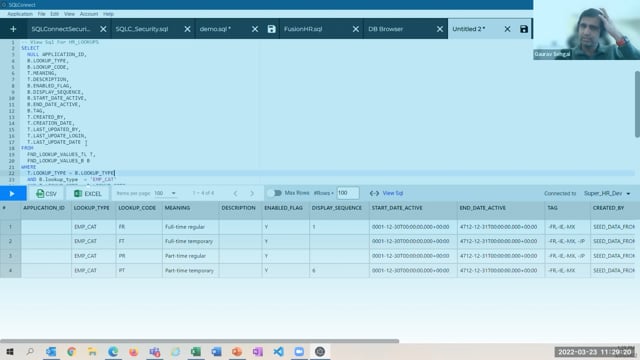640x360 pixels.
Task: Switch to demo.sql tab
Action: (215, 29)
